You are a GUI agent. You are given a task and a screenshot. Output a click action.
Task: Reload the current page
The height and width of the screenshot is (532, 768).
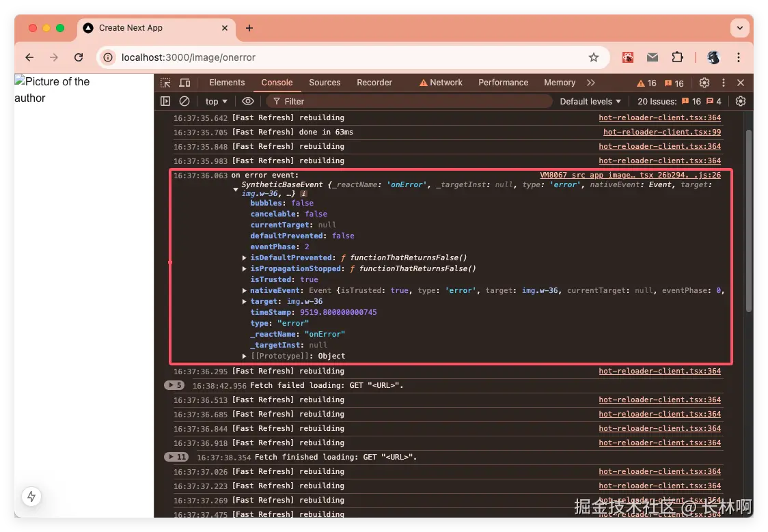pyautogui.click(x=79, y=57)
